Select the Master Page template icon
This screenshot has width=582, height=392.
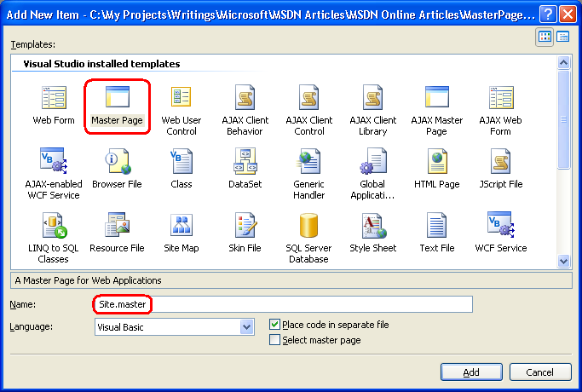point(118,97)
